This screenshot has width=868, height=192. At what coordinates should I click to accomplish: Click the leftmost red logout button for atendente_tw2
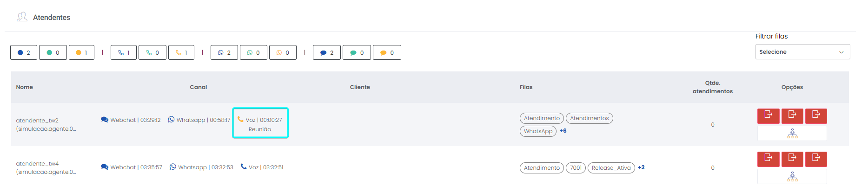coord(769,115)
